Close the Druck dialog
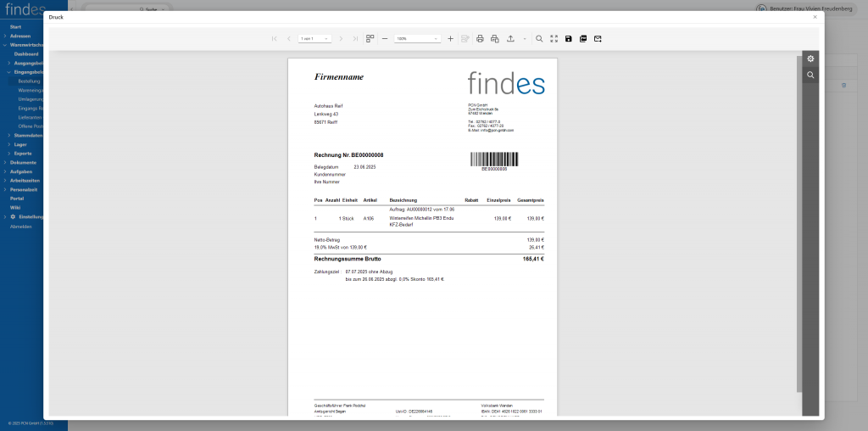 pyautogui.click(x=815, y=17)
